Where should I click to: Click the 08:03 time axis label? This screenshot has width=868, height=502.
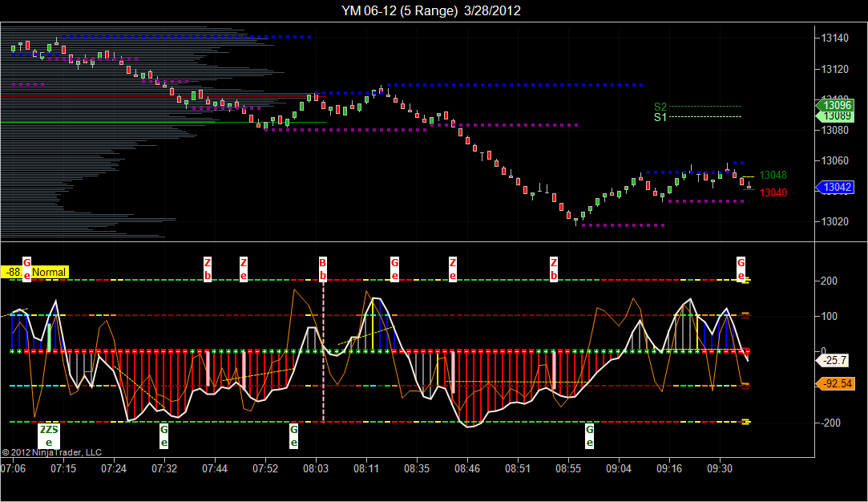tap(316, 469)
